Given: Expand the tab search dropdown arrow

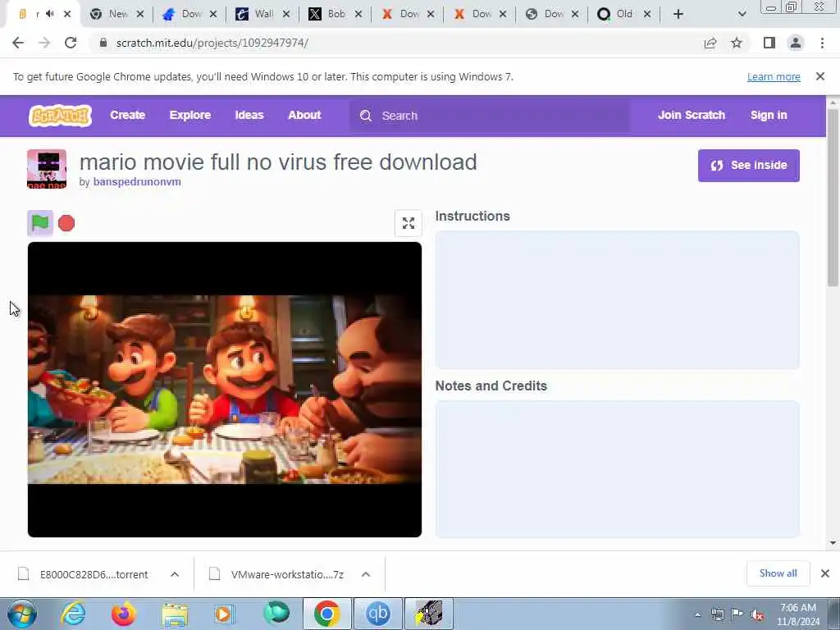Looking at the screenshot, I should 742,15.
